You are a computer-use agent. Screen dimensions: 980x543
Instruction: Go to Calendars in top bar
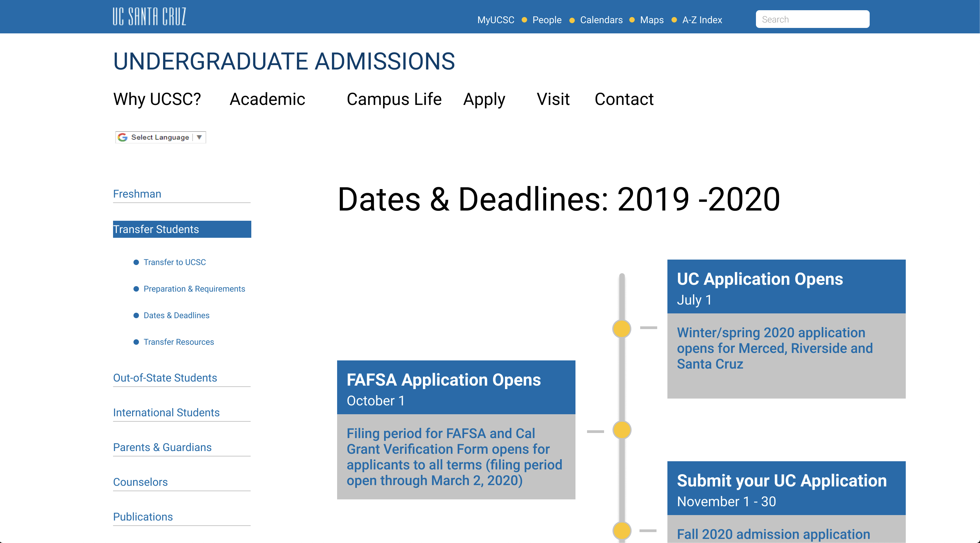pos(601,20)
